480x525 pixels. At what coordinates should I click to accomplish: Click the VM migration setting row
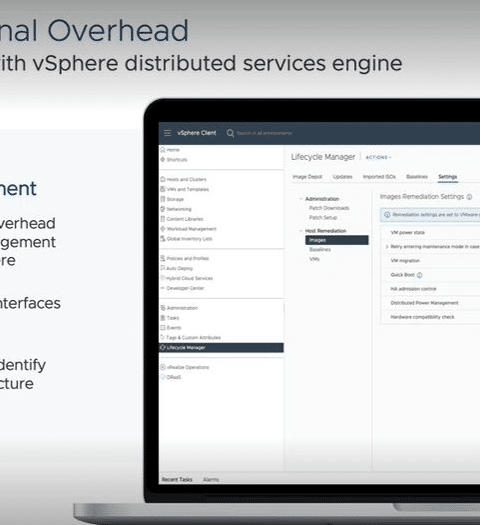[430, 261]
